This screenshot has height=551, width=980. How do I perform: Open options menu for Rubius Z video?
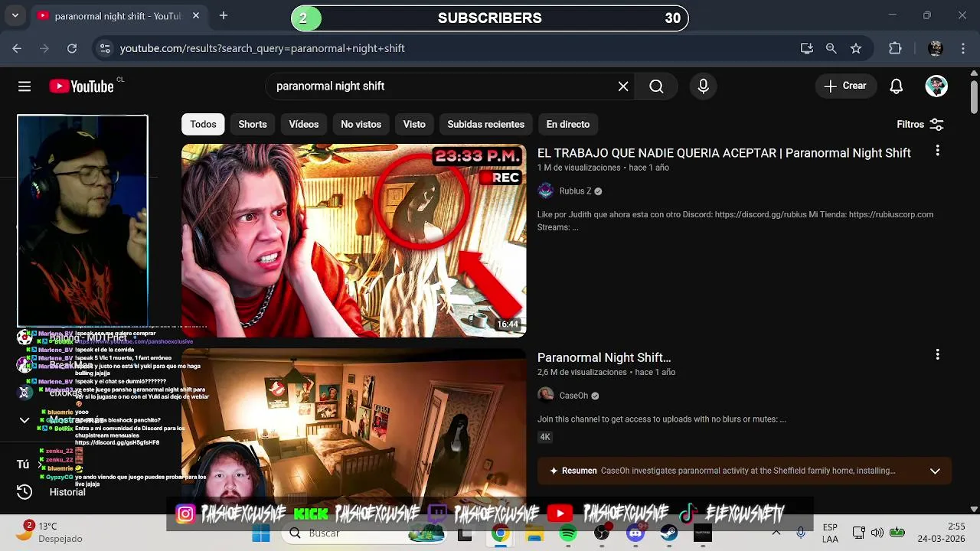coord(937,152)
